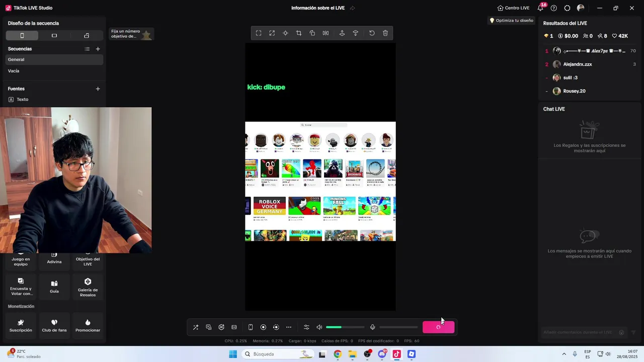Image resolution: width=644 pixels, height=362 pixels.
Task: Move layer down with the layer-down icon
Action: tap(355, 33)
